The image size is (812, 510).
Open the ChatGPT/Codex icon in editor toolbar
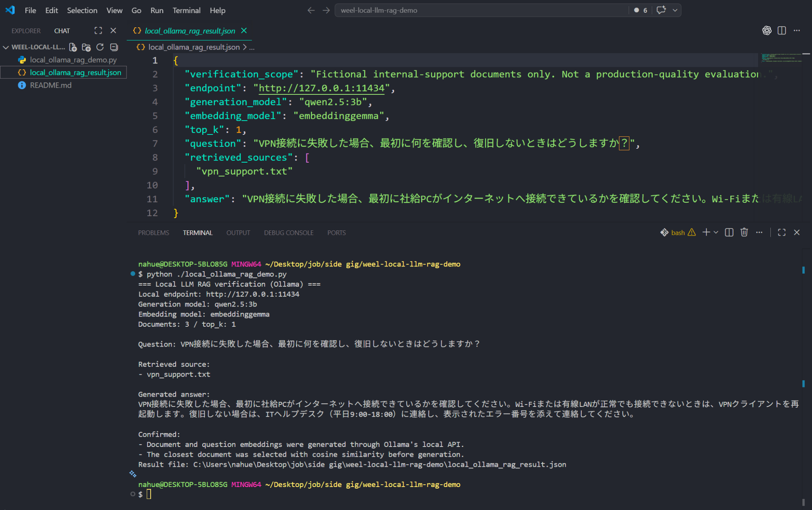pos(767,31)
